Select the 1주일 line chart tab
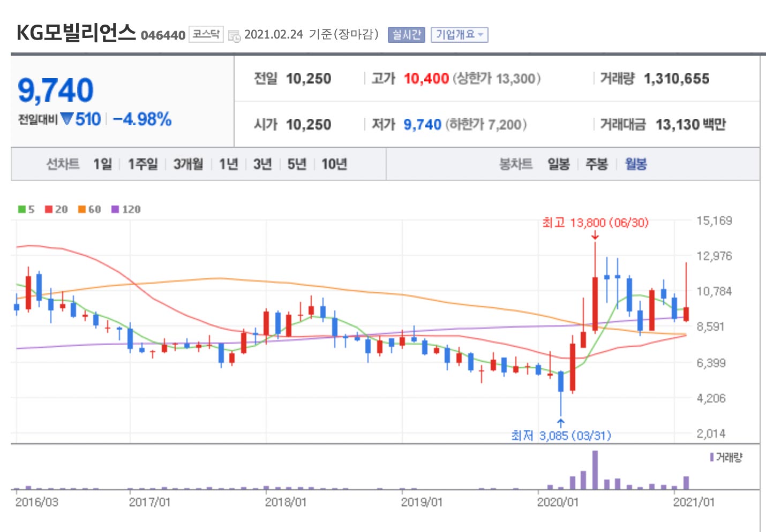This screenshot has width=766, height=532. (x=142, y=164)
